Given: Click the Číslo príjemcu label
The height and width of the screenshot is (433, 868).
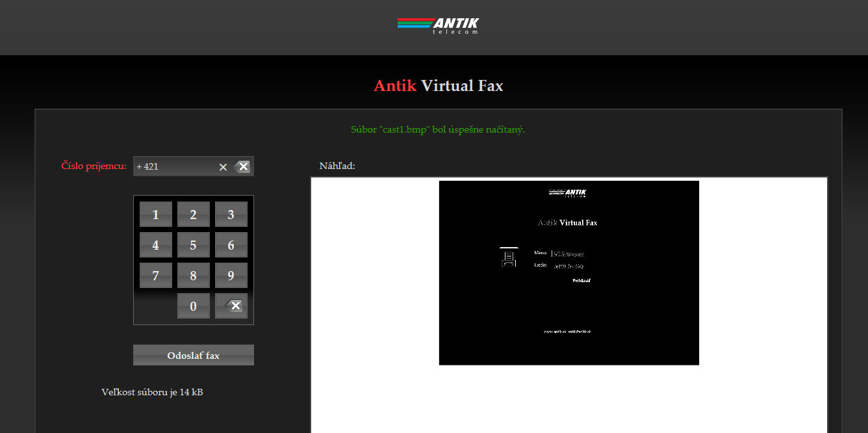Looking at the screenshot, I should [94, 166].
